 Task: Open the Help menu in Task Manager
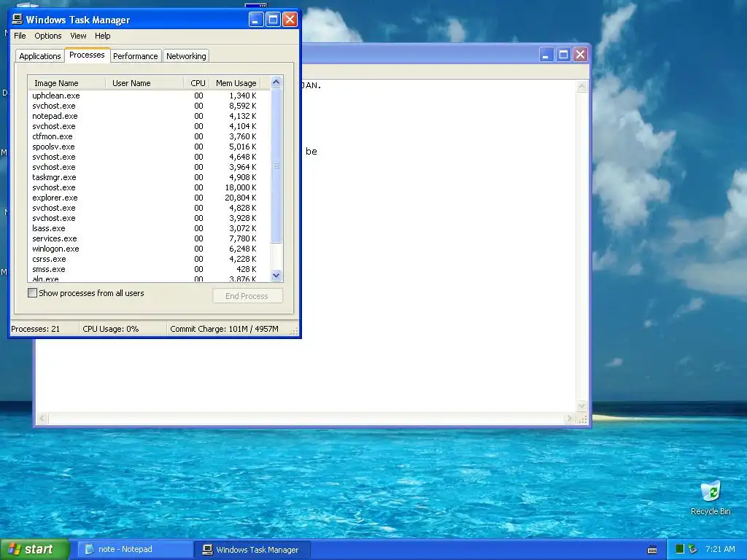coord(102,36)
